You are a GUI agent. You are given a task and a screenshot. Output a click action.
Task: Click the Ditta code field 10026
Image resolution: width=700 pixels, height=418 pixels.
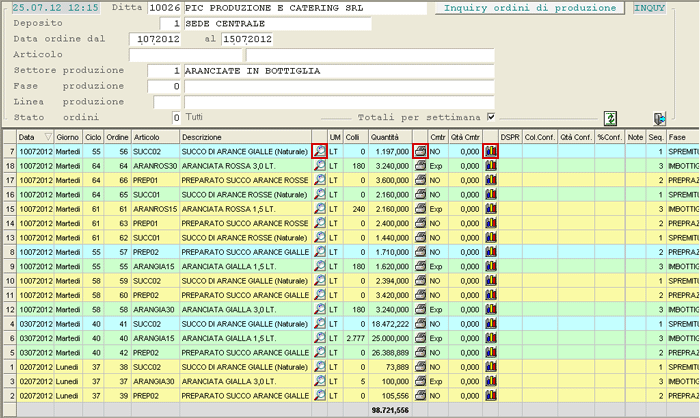[165, 8]
